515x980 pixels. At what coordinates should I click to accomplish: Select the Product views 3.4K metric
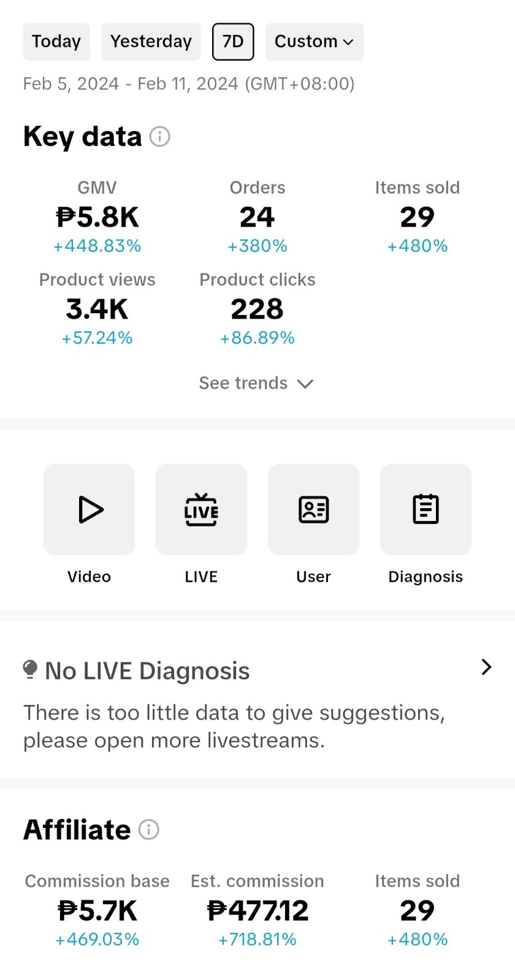(97, 309)
